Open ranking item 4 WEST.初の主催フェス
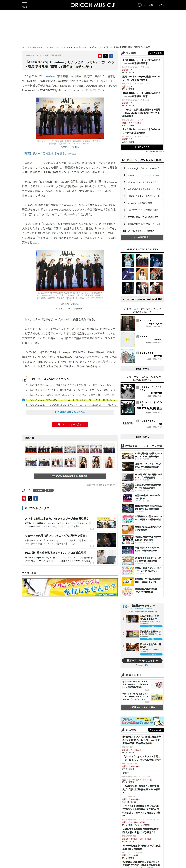The image size is (186, 868). [x=142, y=189]
